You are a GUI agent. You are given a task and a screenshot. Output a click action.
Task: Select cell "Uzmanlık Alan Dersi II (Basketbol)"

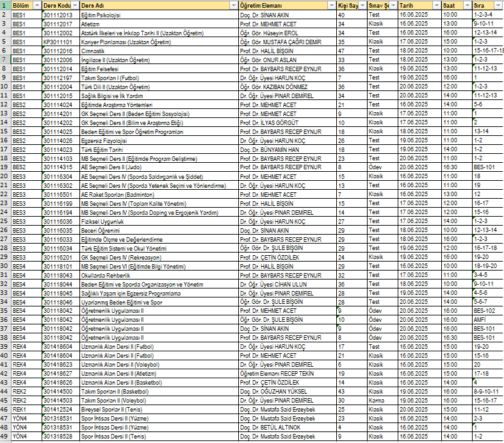159,383
